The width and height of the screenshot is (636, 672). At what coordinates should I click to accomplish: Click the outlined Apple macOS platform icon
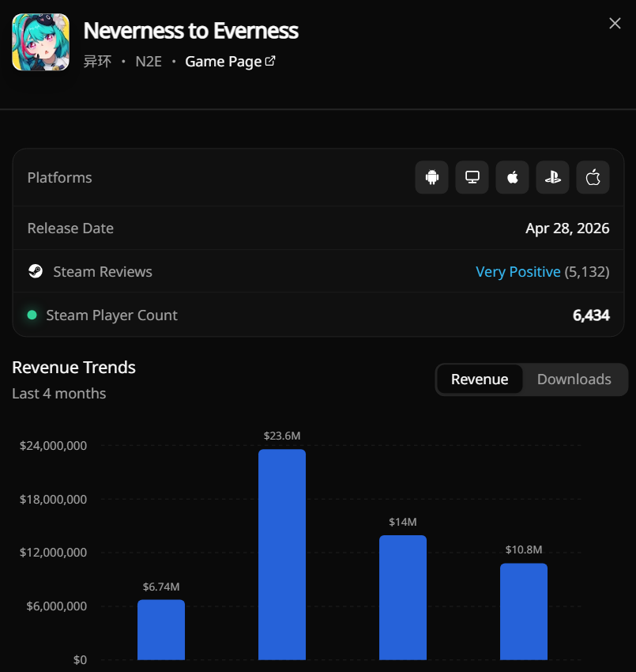(593, 177)
